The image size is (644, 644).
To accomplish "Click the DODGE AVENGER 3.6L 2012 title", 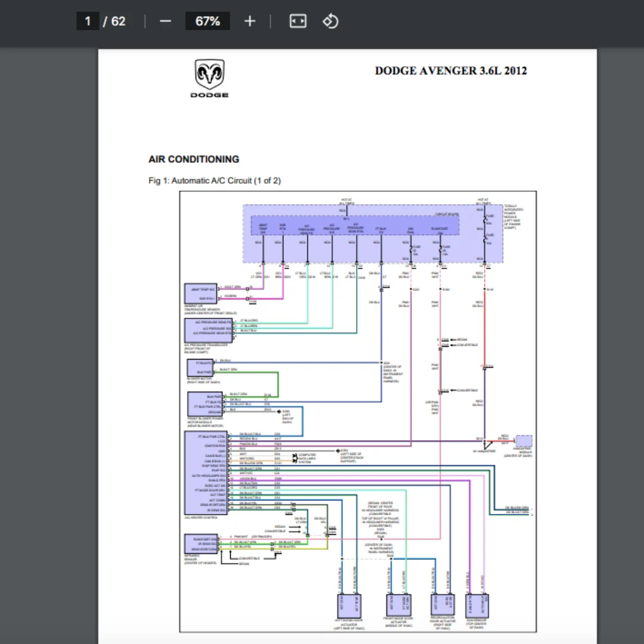I will click(450, 70).
